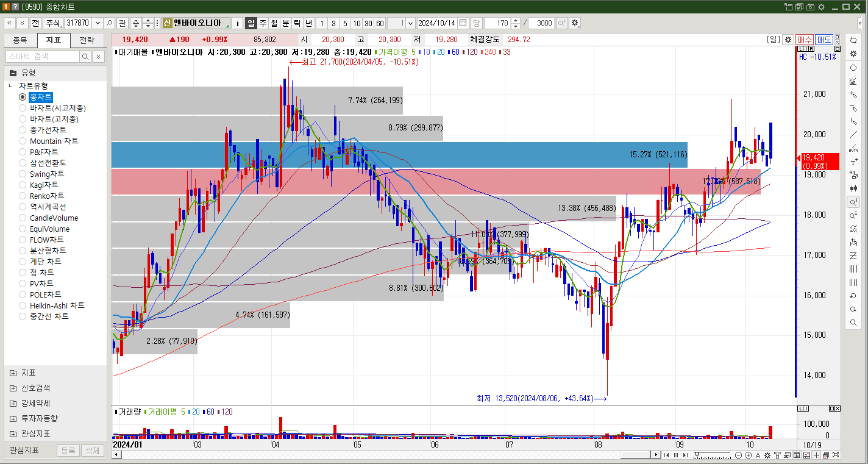Switch to the 종목 tab
Image resolution: width=868 pixels, height=464 pixels.
click(x=20, y=40)
